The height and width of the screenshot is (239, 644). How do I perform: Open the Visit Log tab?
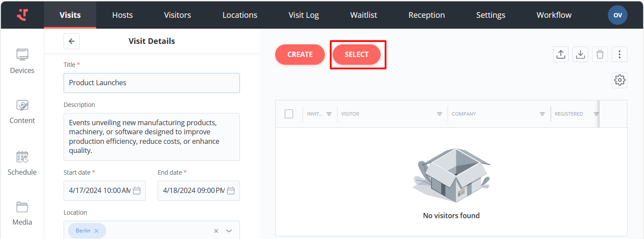303,15
